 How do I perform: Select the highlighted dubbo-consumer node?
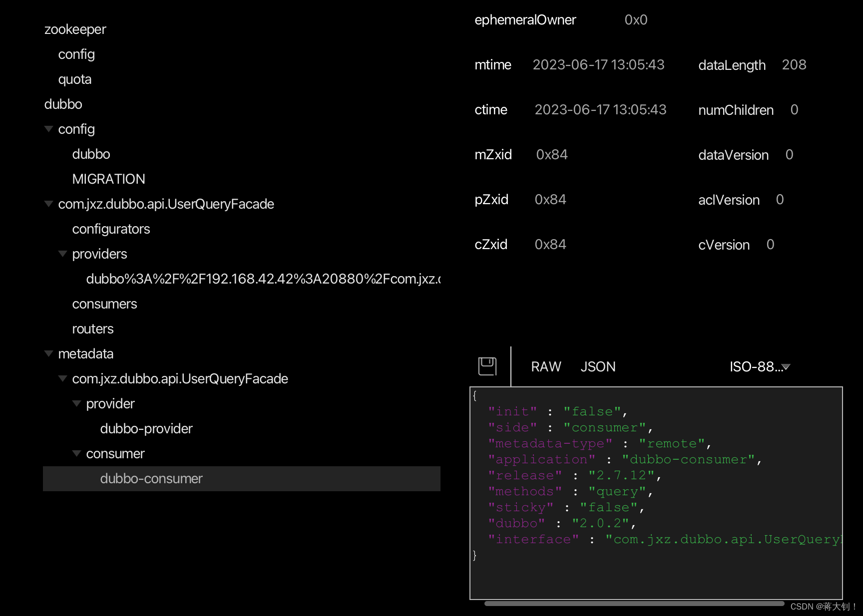(242, 479)
